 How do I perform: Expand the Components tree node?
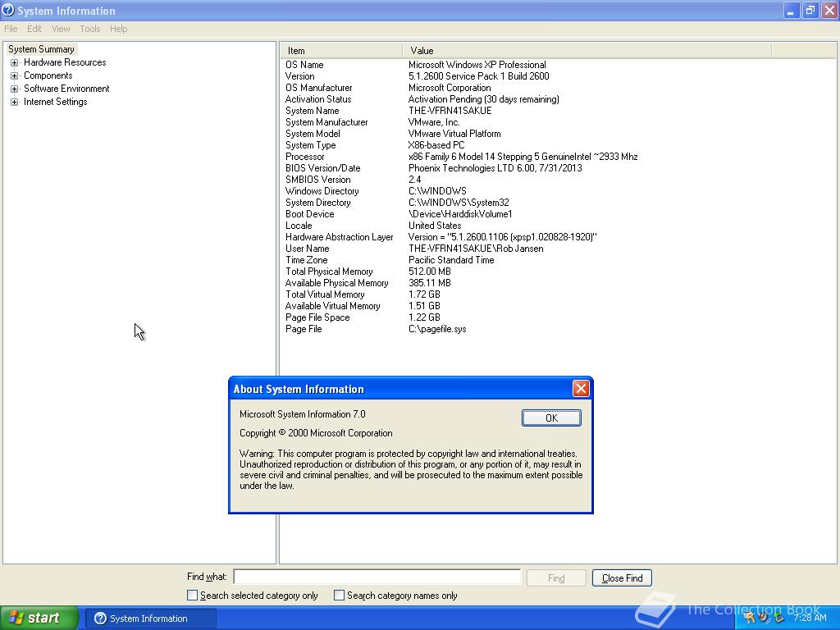pyautogui.click(x=15, y=75)
